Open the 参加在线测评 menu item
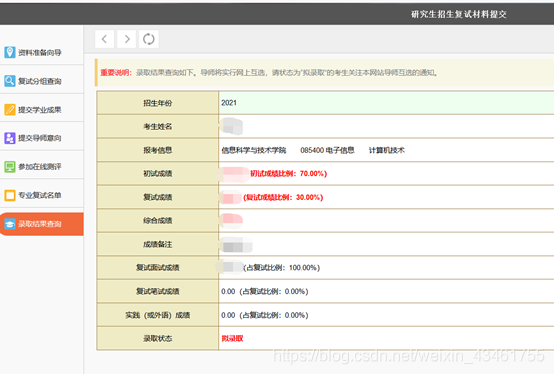 point(42,167)
